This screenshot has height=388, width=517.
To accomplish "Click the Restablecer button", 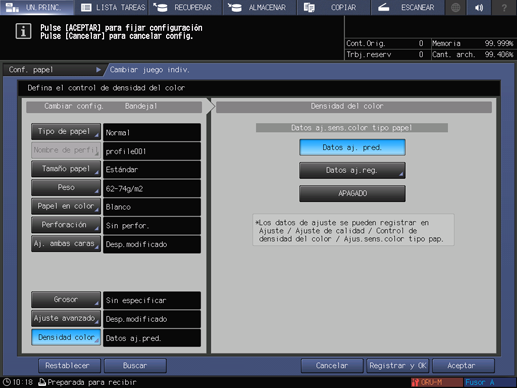I will click(x=69, y=366).
